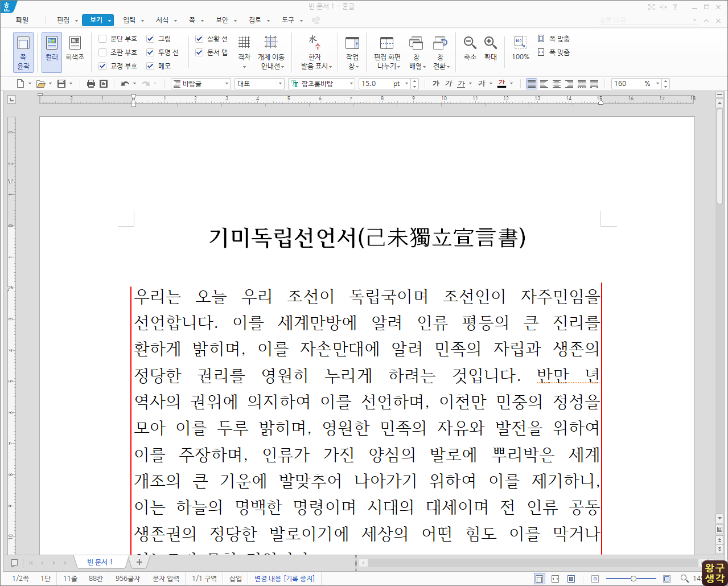Open the 검토 menu
Screen dimensions: 728x586
pyautogui.click(x=255, y=20)
